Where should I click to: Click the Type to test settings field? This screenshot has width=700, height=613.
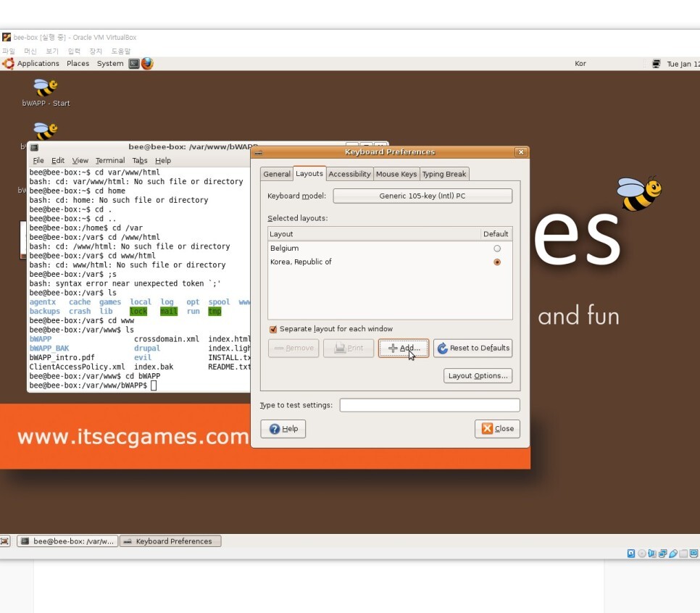click(430, 405)
